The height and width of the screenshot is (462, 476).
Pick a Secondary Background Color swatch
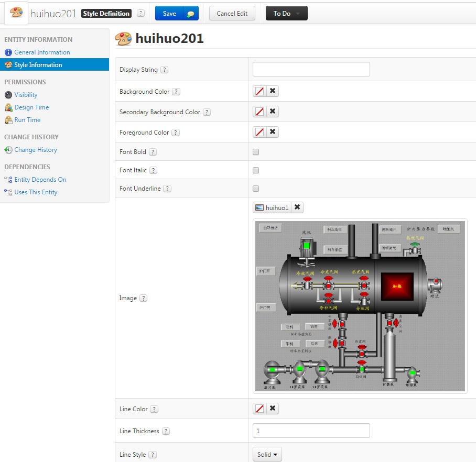[259, 112]
